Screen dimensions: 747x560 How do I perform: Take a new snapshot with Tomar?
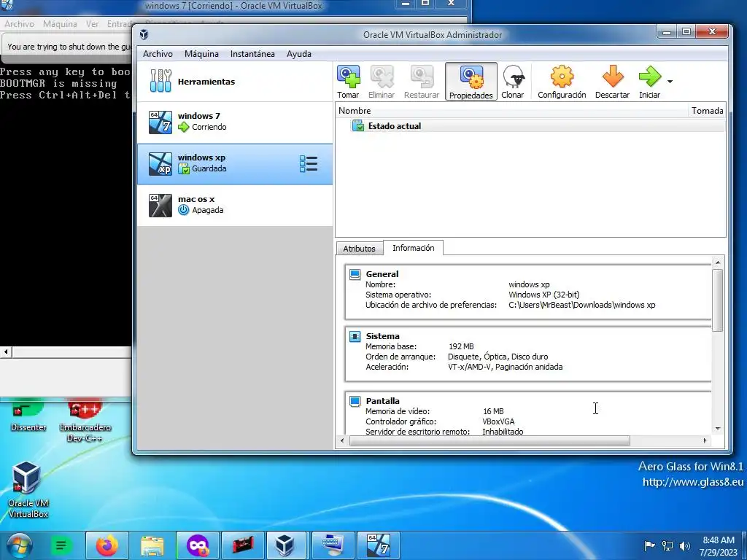348,82
